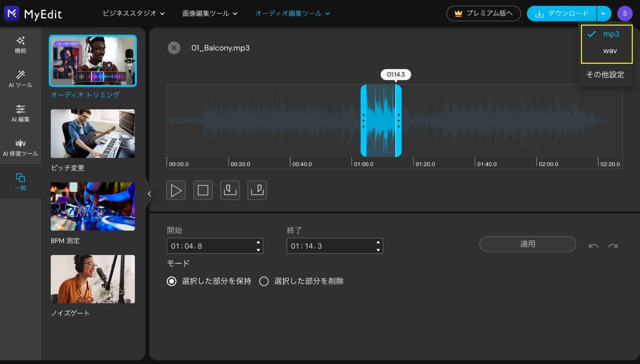Decrease the 開始 time with down arrow
This screenshot has height=364, width=640.
point(258,250)
